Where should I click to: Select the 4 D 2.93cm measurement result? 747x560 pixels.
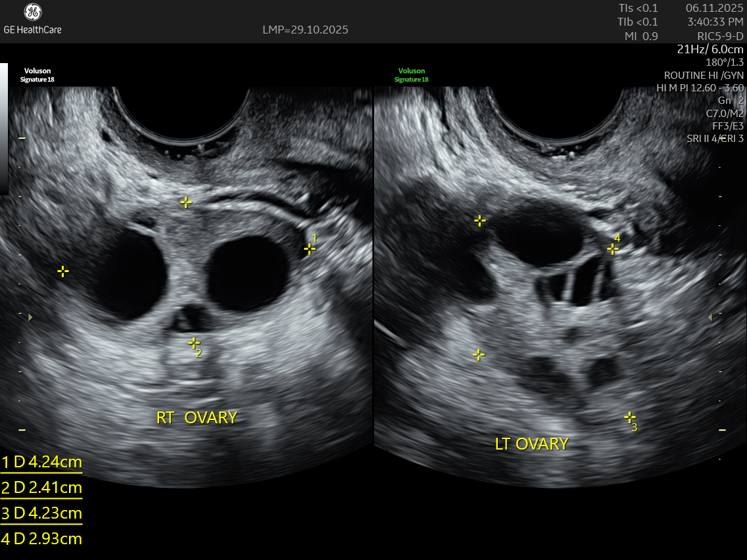[42, 539]
